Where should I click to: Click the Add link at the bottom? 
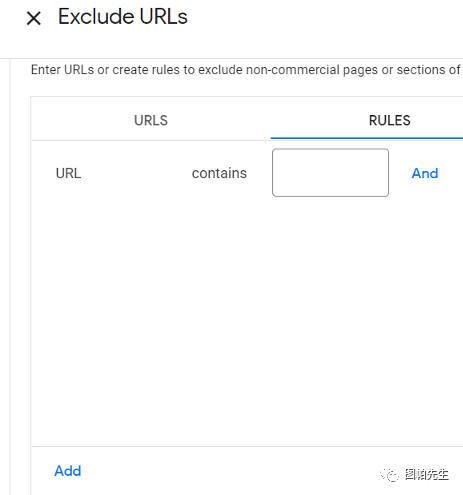tap(68, 471)
